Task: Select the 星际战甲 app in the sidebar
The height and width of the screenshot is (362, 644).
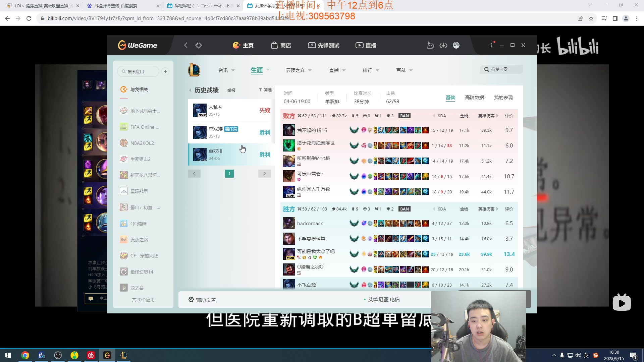Action: click(124, 191)
